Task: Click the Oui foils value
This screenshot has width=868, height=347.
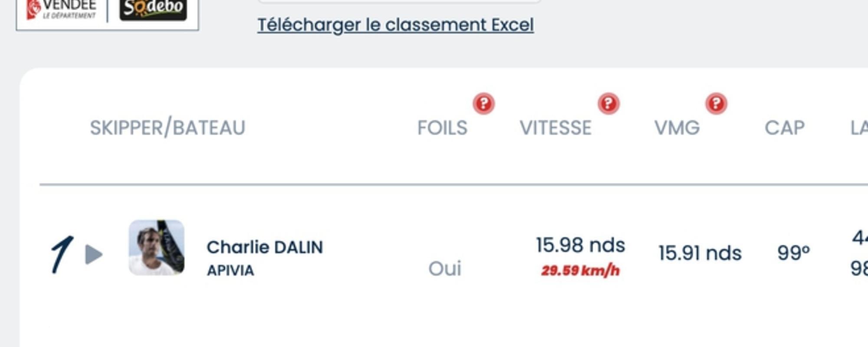Action: click(445, 268)
